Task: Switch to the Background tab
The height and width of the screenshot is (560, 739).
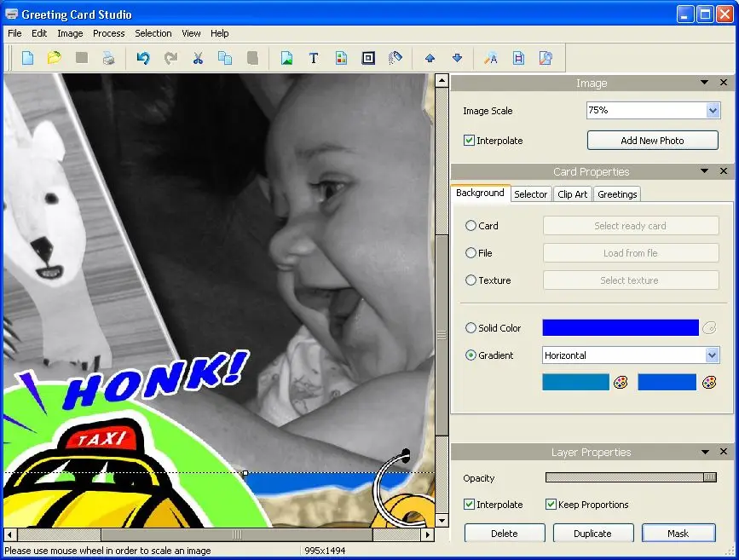Action: [x=480, y=193]
